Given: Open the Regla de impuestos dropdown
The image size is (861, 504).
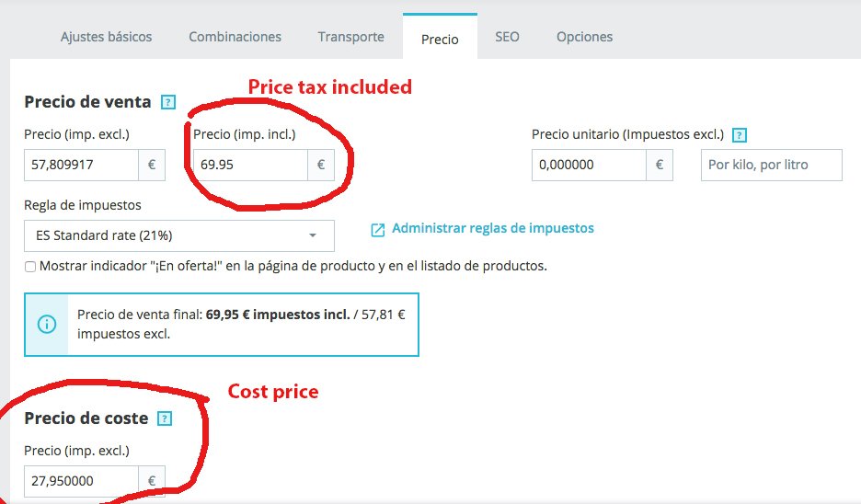Looking at the screenshot, I should [x=179, y=236].
